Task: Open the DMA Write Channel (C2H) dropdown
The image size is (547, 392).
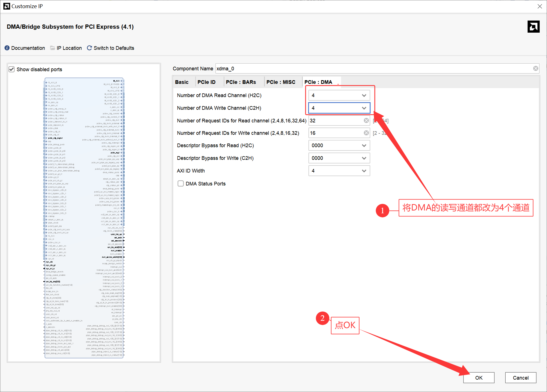Action: tap(339, 108)
